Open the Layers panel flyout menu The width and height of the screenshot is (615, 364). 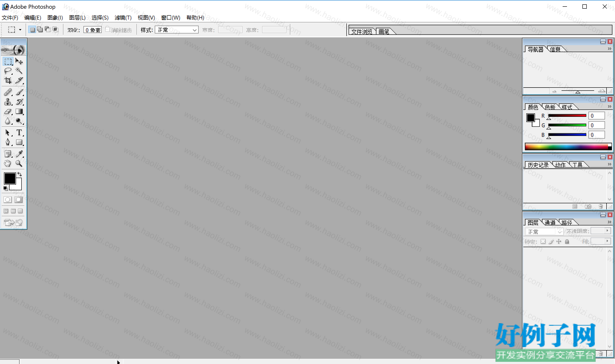click(x=610, y=222)
